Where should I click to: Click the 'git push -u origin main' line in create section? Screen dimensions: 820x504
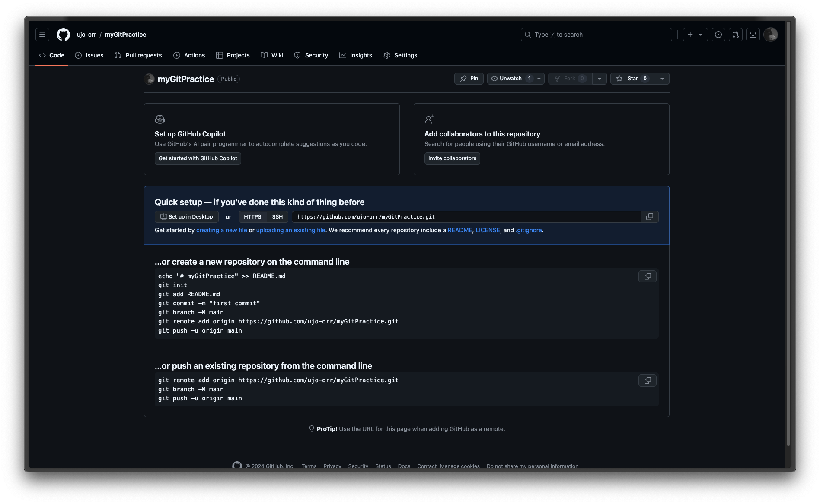point(200,330)
